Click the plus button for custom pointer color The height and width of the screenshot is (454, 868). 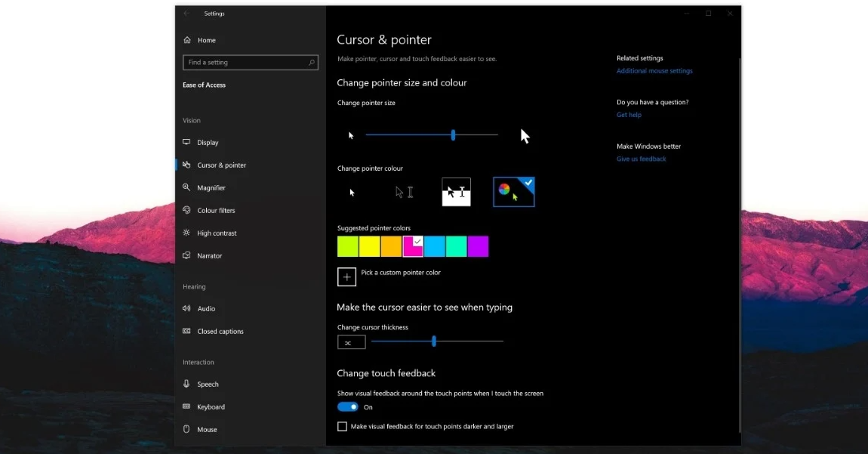[346, 277]
